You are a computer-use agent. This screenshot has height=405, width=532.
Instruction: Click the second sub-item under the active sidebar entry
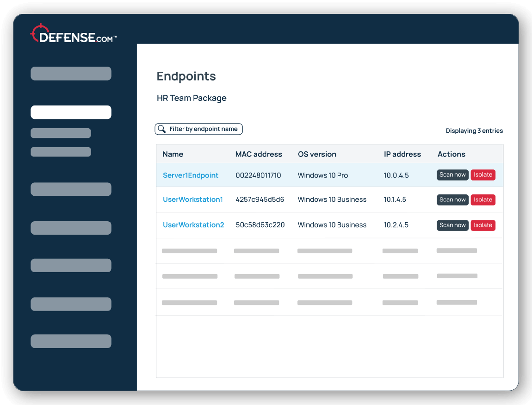coord(61,151)
